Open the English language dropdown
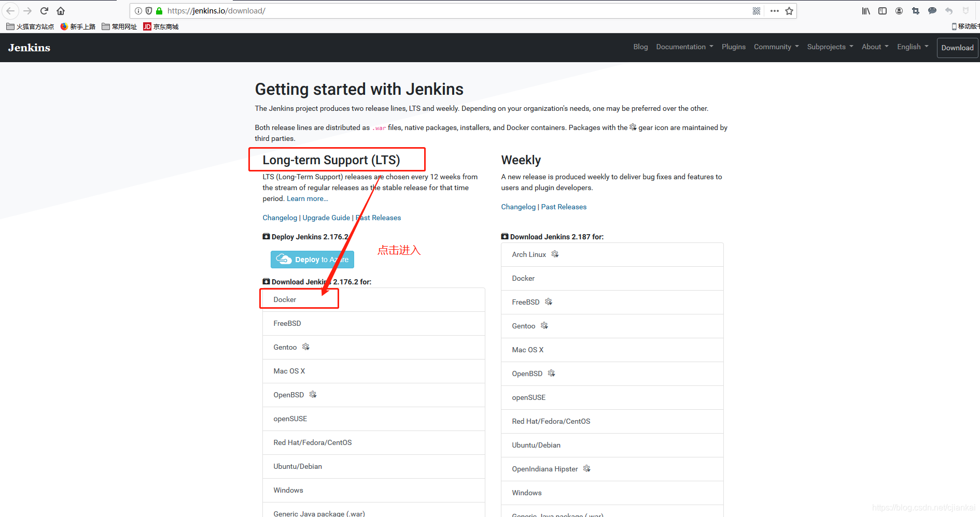The image size is (980, 517). [913, 47]
